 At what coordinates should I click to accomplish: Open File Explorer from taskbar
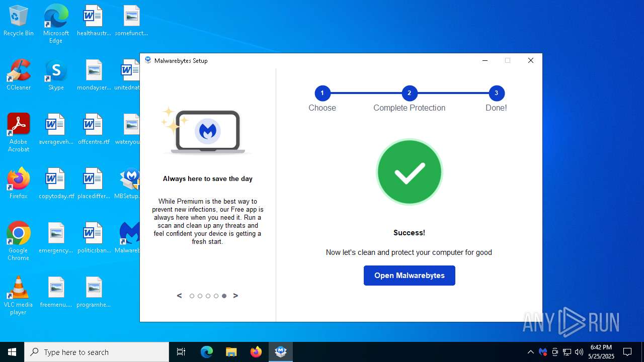click(231, 352)
